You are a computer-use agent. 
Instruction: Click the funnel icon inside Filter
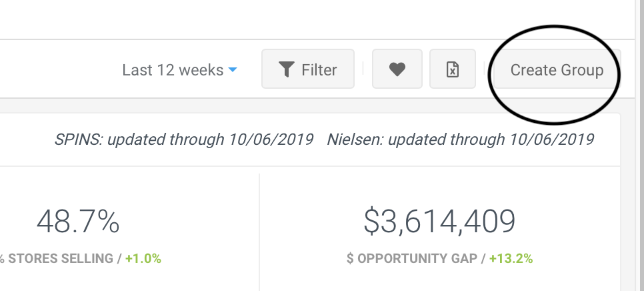pos(287,69)
